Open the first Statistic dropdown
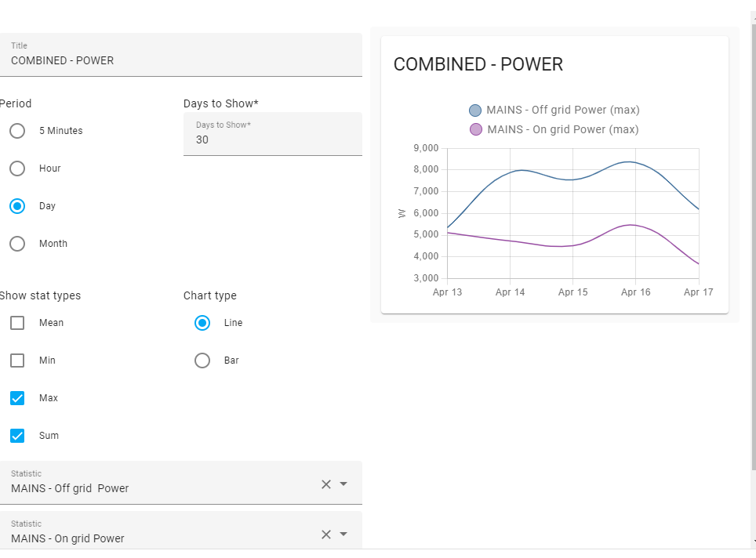 345,484
